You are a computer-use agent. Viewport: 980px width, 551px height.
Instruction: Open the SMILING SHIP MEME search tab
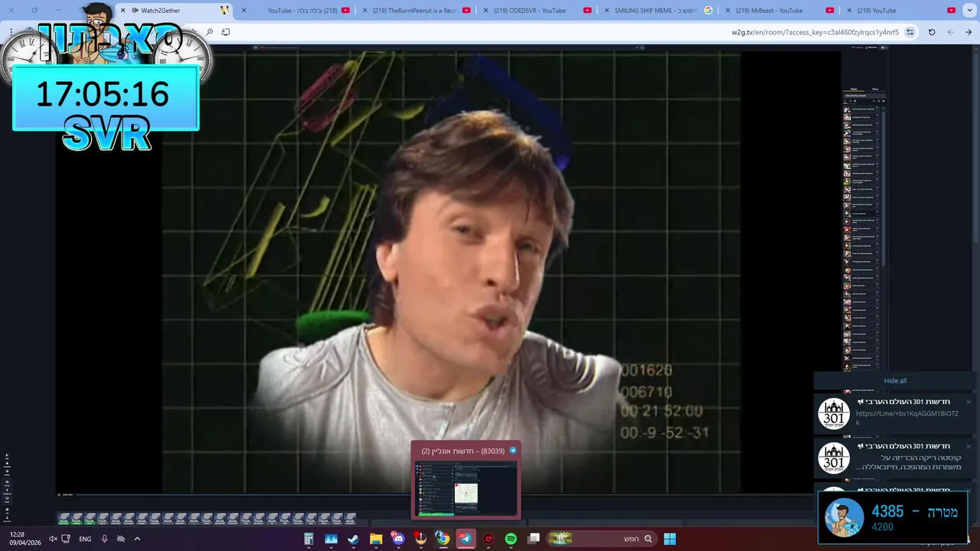[658, 11]
